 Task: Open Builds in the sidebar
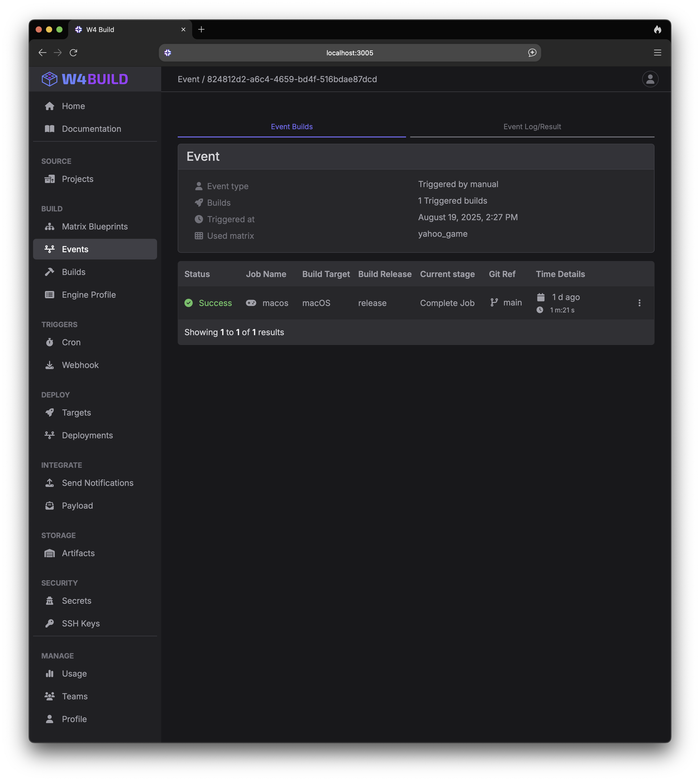pos(95,272)
